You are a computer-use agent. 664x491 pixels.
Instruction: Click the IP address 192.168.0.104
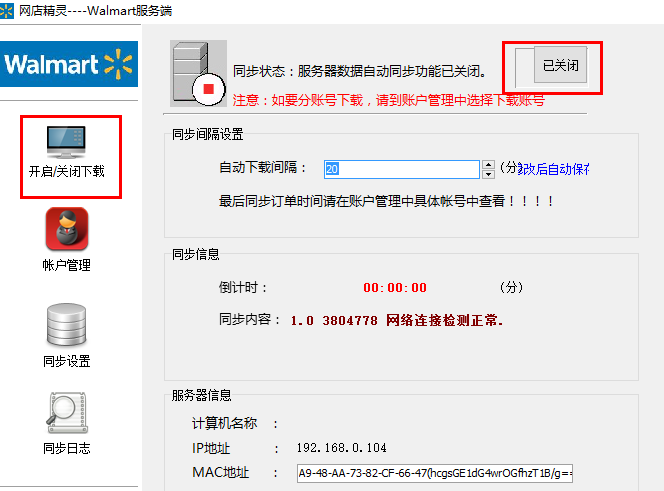pyautogui.click(x=341, y=448)
